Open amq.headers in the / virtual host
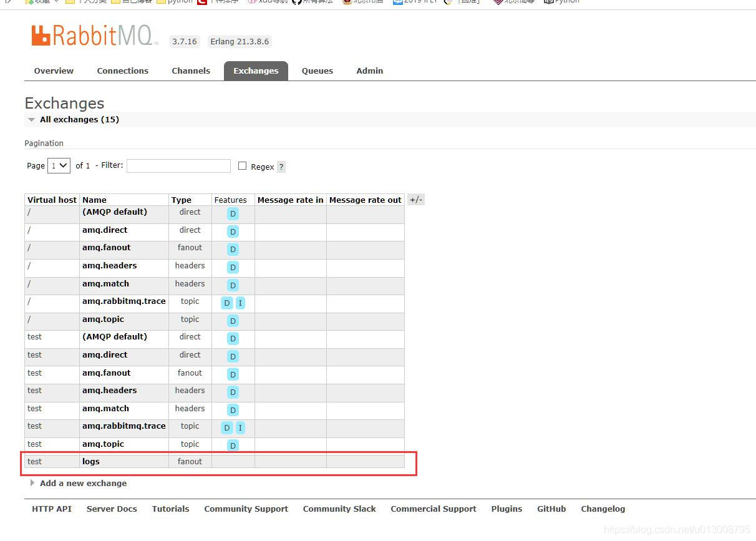756x541 pixels. pos(110,265)
